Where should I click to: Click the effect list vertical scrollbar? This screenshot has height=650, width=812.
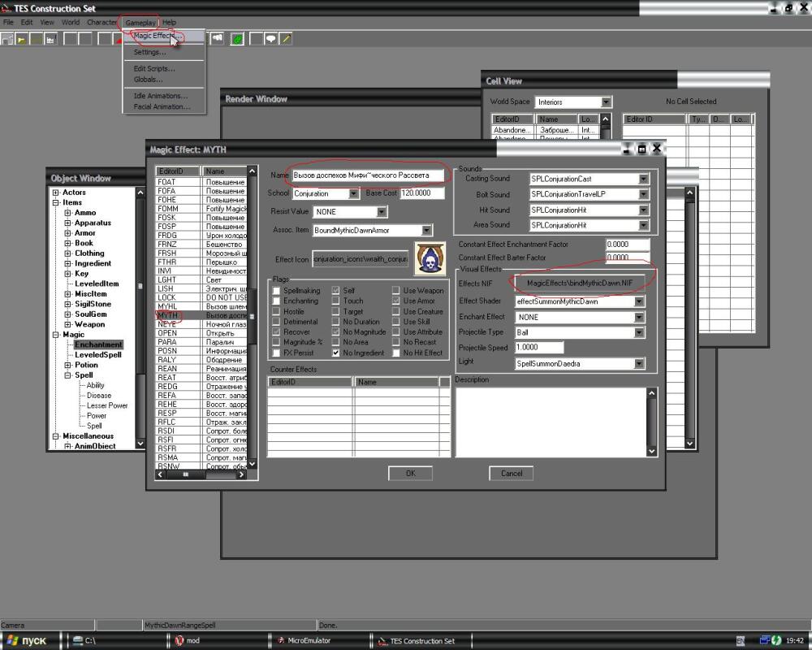pyautogui.click(x=253, y=317)
